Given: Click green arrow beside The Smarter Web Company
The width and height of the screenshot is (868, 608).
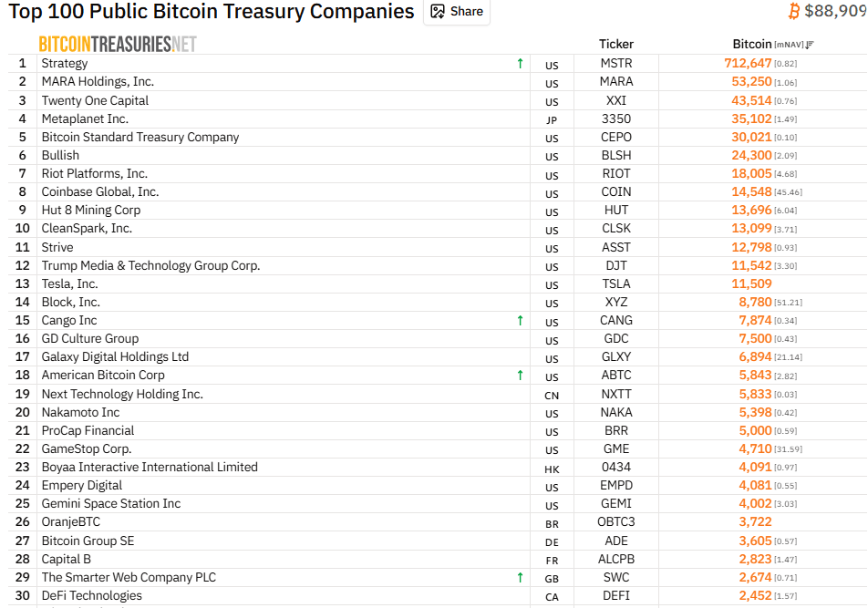Looking at the screenshot, I should click(520, 577).
